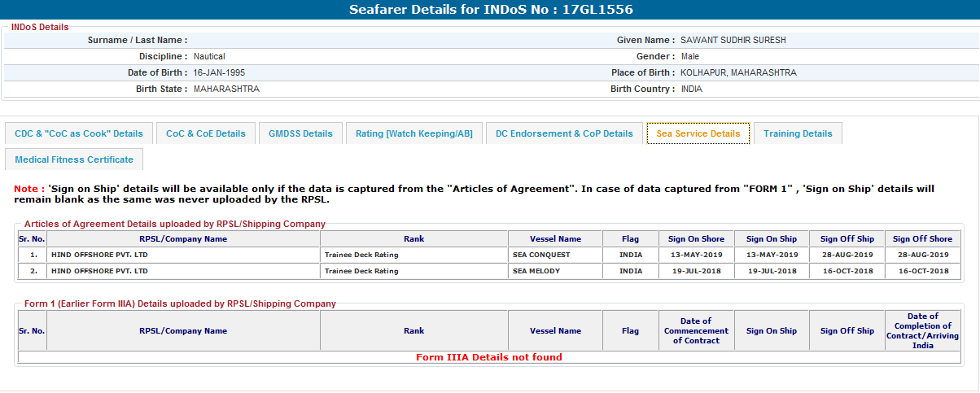
Task: Click the Date of Commencement of Contract header
Action: (x=696, y=331)
